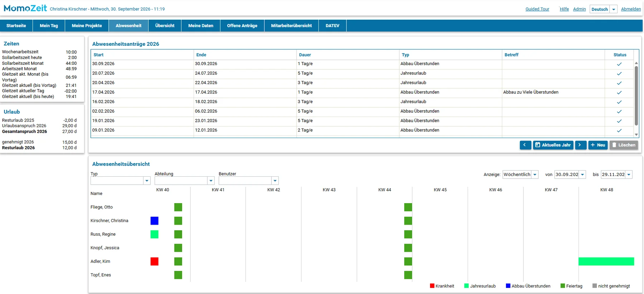644x294 pixels.
Task: Open the Abteilung filter dropdown
Action: pos(211,181)
